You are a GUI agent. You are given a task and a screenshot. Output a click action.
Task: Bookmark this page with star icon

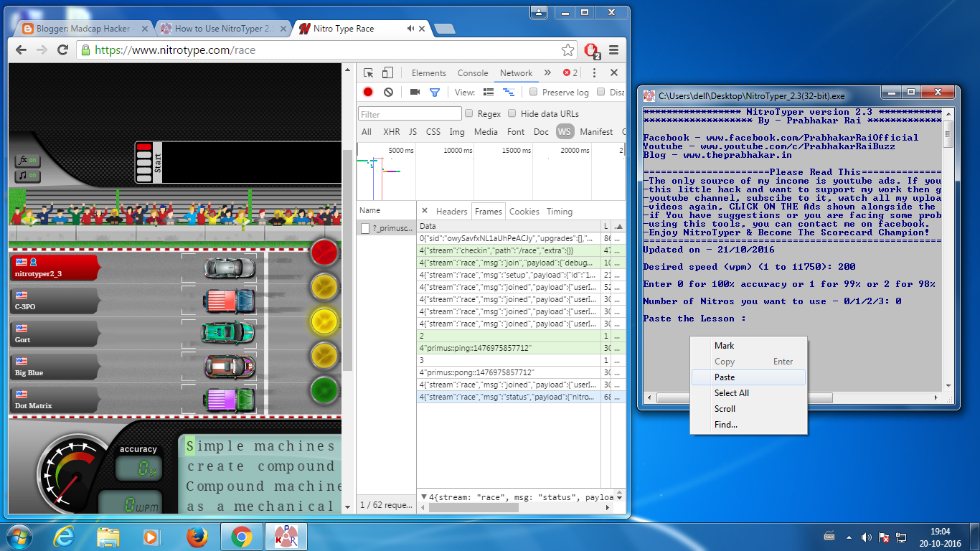(x=567, y=50)
